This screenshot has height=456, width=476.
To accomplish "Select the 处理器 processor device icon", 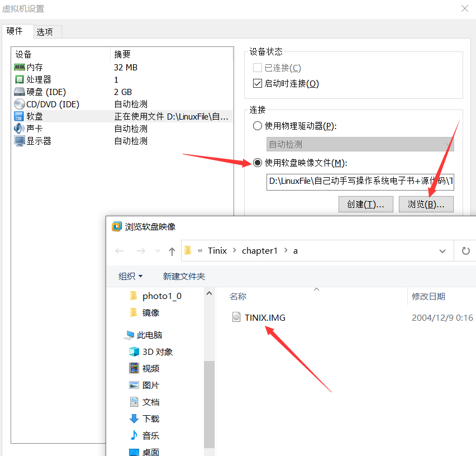I will (x=20, y=79).
